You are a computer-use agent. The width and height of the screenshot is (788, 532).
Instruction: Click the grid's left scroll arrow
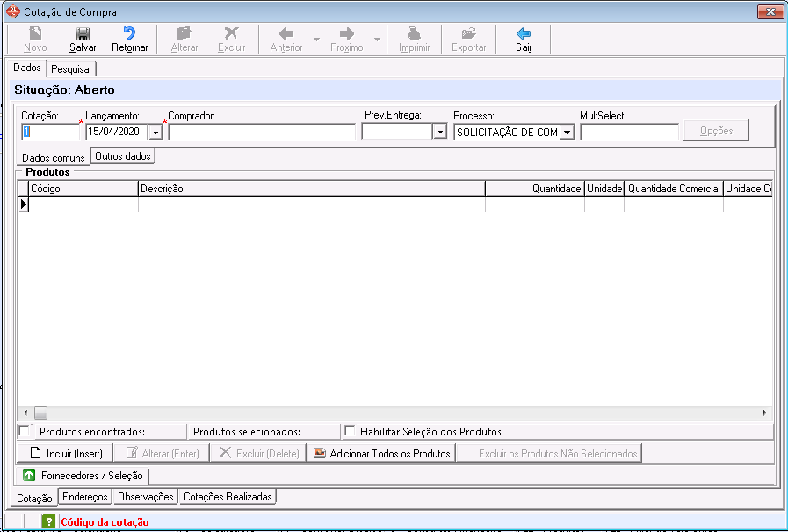click(25, 413)
